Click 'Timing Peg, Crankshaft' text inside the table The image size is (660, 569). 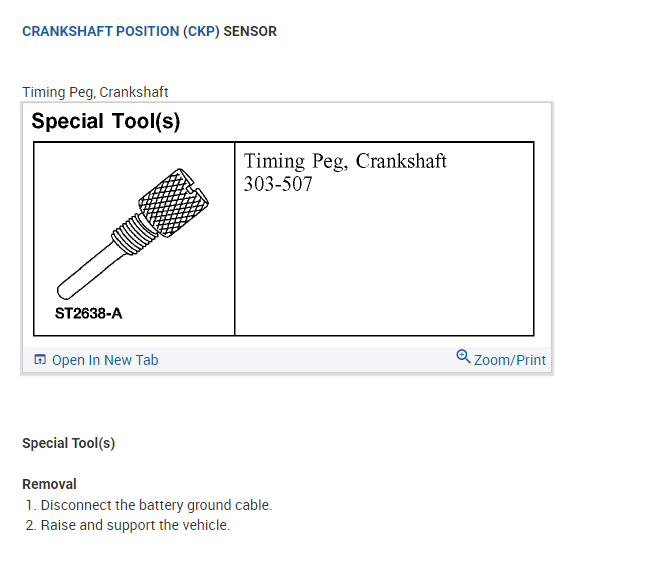click(345, 161)
